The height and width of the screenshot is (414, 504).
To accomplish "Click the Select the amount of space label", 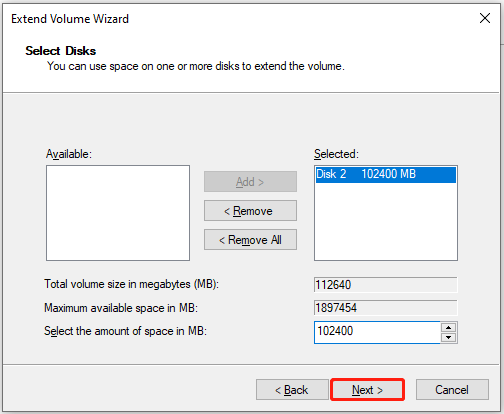I will (x=125, y=331).
